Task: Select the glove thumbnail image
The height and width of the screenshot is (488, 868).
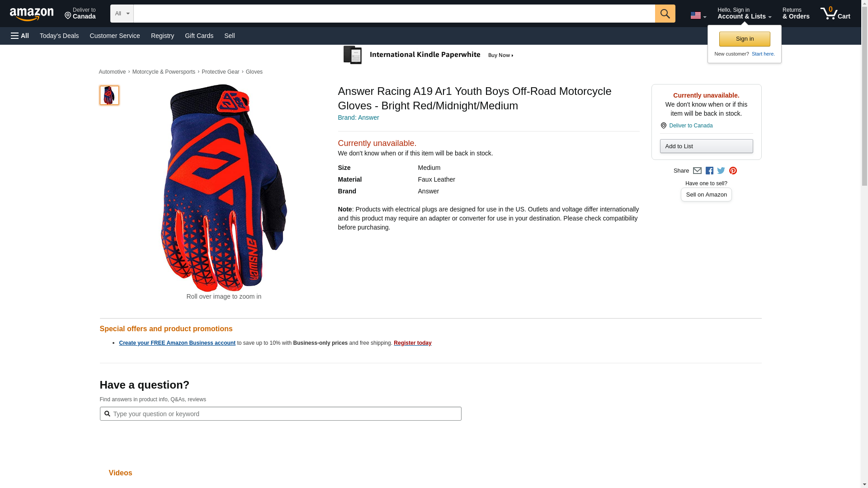Action: pos(109,95)
